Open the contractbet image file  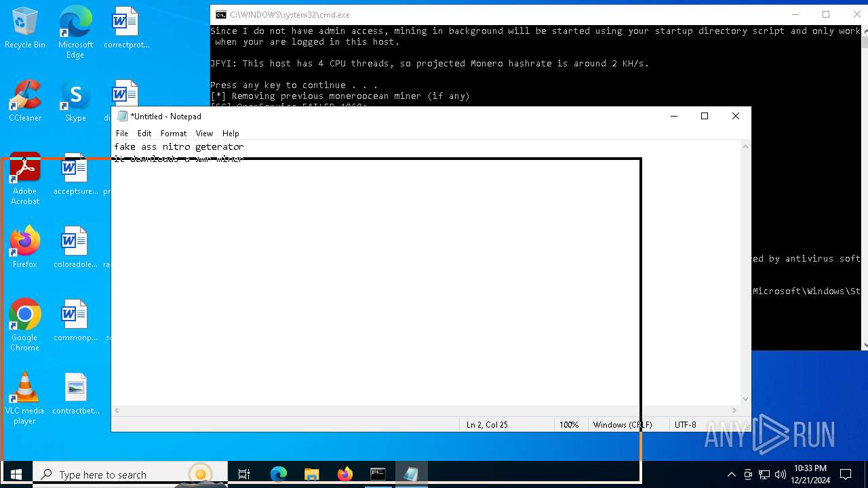75,394
